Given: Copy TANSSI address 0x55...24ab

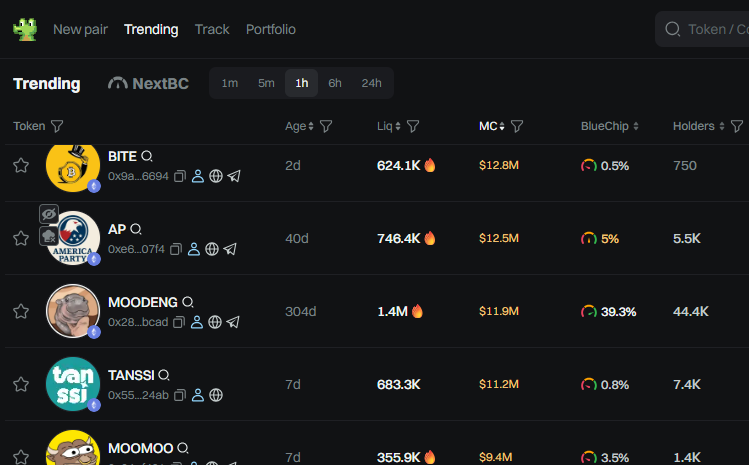Looking at the screenshot, I should 180,395.
